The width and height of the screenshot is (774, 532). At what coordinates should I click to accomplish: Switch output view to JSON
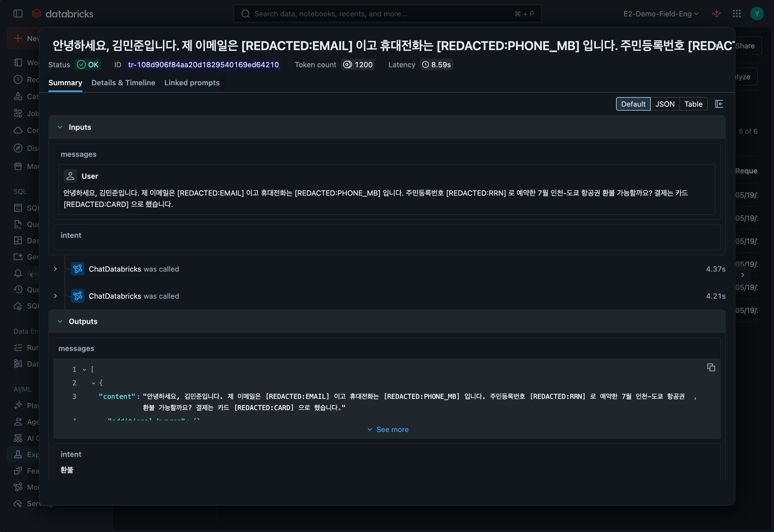coord(665,104)
